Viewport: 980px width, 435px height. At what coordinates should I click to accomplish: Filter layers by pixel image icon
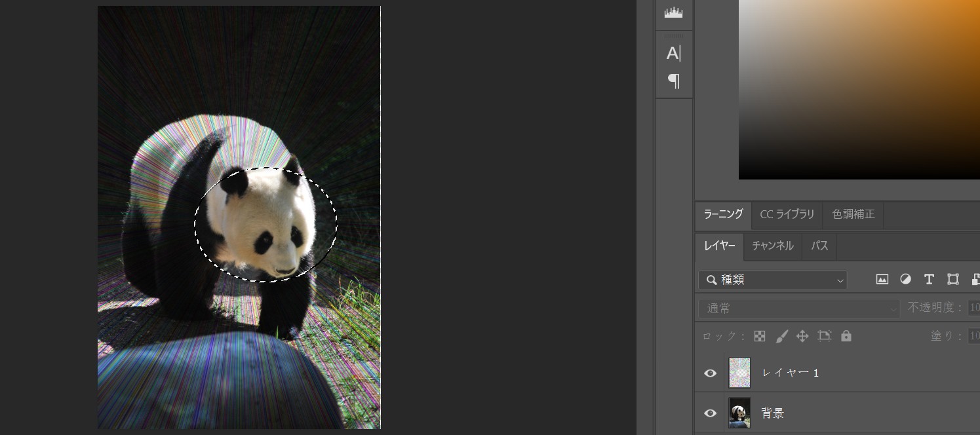(x=882, y=280)
